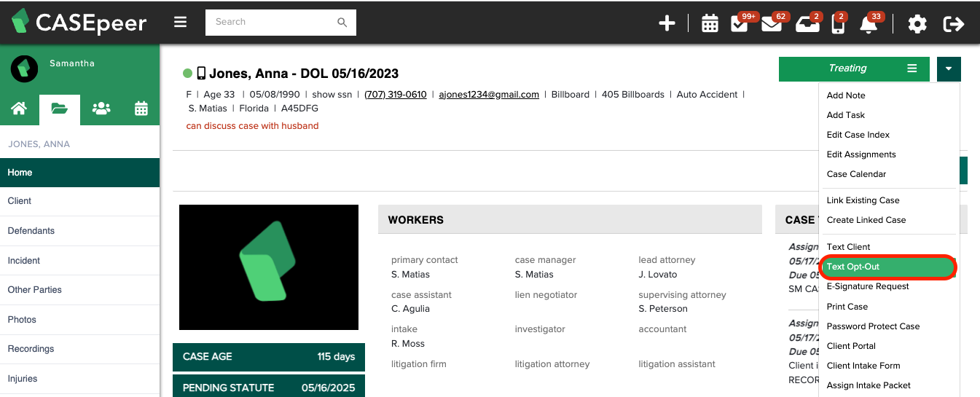Click PENDING STATUTE 05/16/2025 bar
Screen dimensions: 980x397
pos(269,387)
